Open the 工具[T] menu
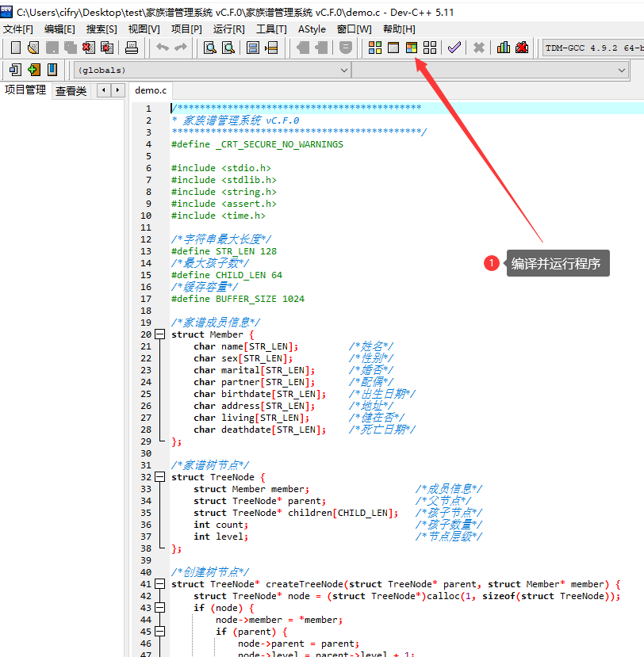This screenshot has height=657, width=644. [x=271, y=29]
